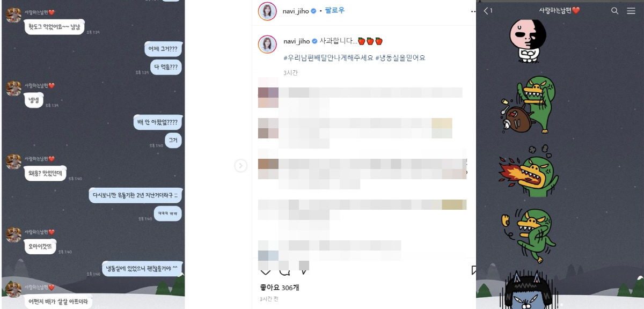Open the KakaoTalk chat hamburger menu
This screenshot has height=309, width=644.
(x=631, y=11)
